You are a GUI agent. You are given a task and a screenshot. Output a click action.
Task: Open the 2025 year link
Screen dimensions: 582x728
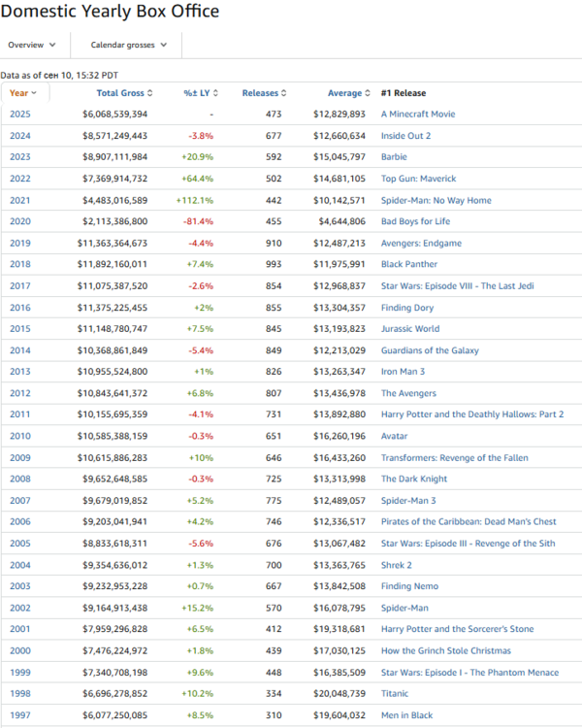19,115
